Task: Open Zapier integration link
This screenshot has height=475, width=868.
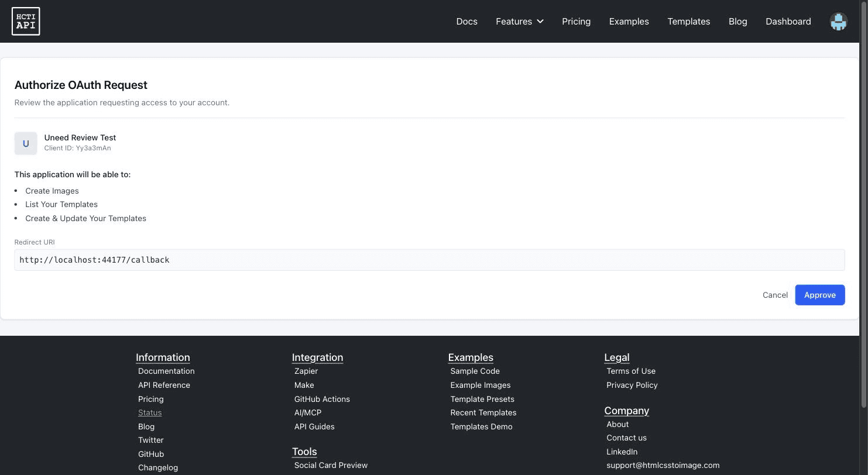Action: click(306, 371)
